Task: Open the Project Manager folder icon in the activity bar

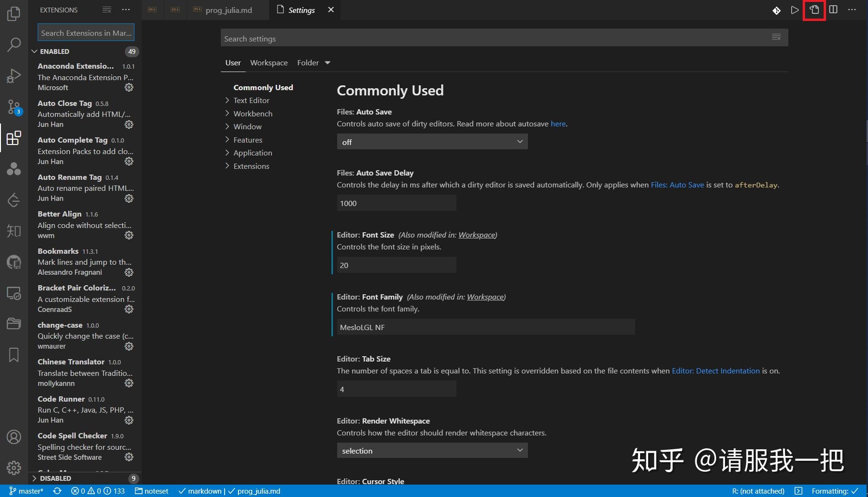Action: (14, 324)
